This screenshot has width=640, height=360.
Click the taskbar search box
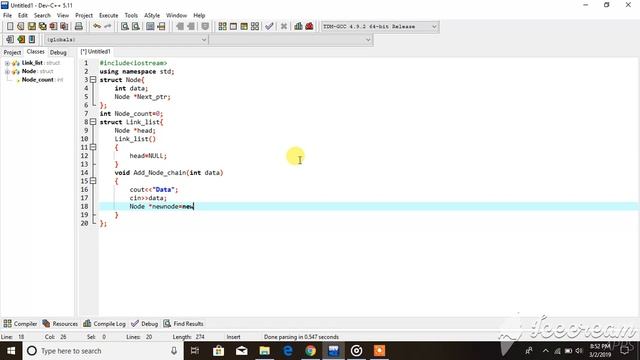point(102,351)
